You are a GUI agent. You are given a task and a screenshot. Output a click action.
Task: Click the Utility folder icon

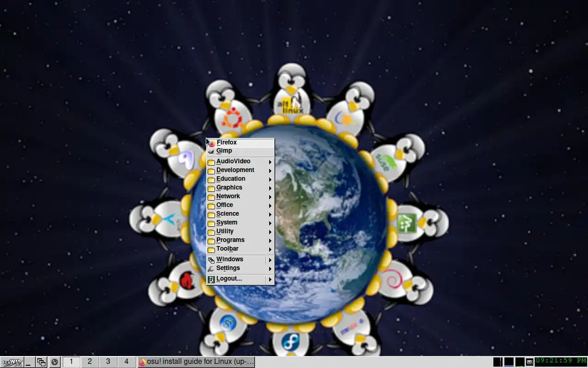click(211, 232)
